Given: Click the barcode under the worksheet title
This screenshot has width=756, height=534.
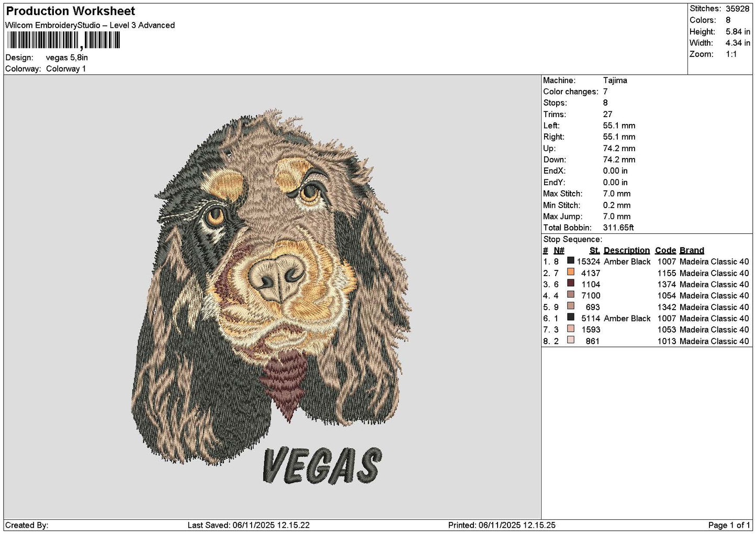Looking at the screenshot, I should pos(63,40).
